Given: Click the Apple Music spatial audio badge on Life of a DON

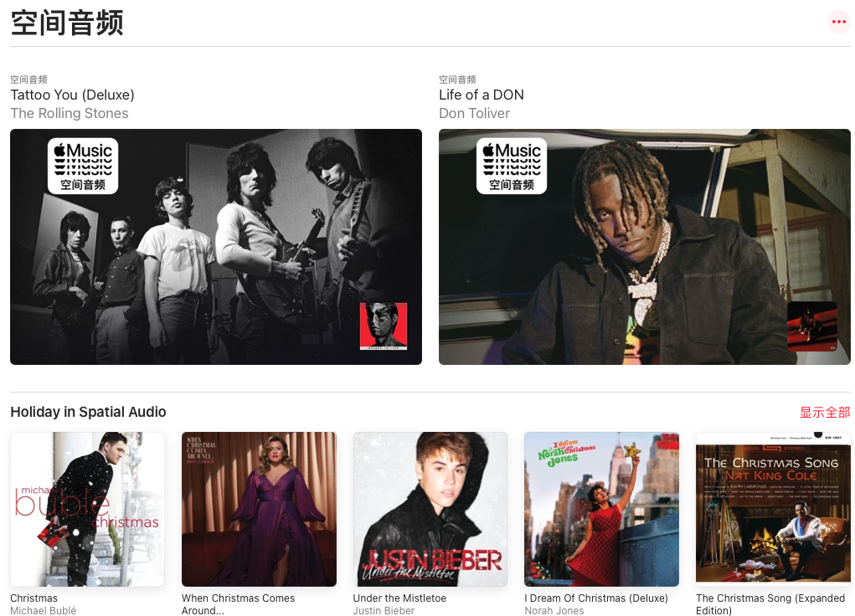Looking at the screenshot, I should pyautogui.click(x=512, y=166).
